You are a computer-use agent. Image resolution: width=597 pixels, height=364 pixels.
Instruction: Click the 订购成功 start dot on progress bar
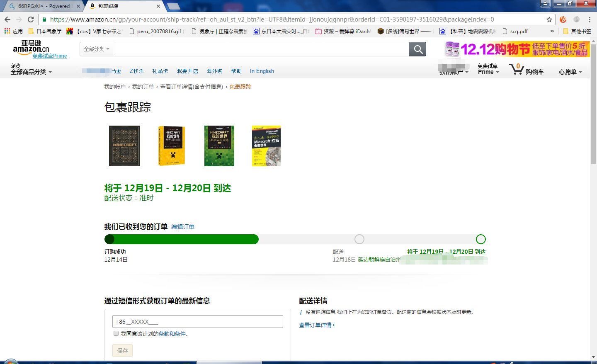(x=109, y=239)
